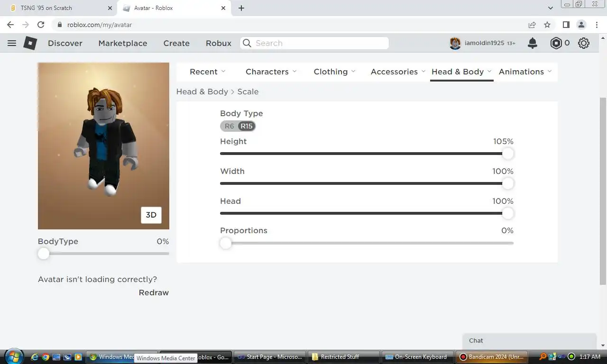Open the Chrome three-dot menu
Viewport: 607px width, 364px height.
596,25
